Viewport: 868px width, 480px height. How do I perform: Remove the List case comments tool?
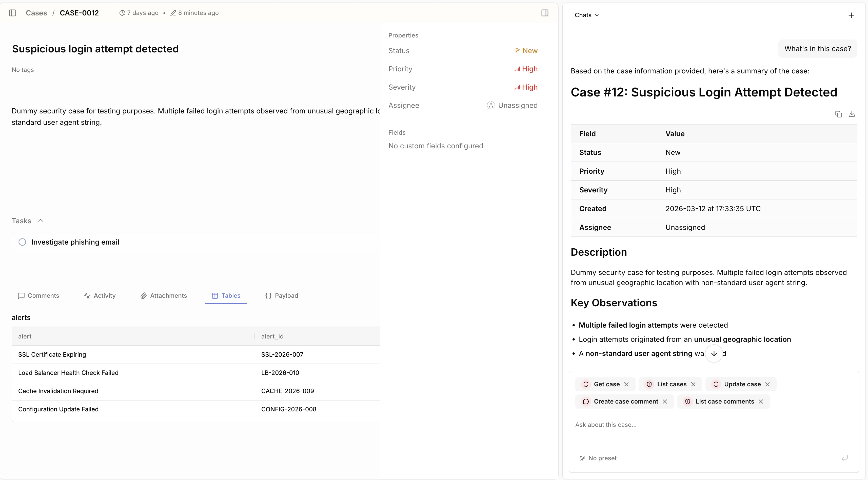click(761, 402)
